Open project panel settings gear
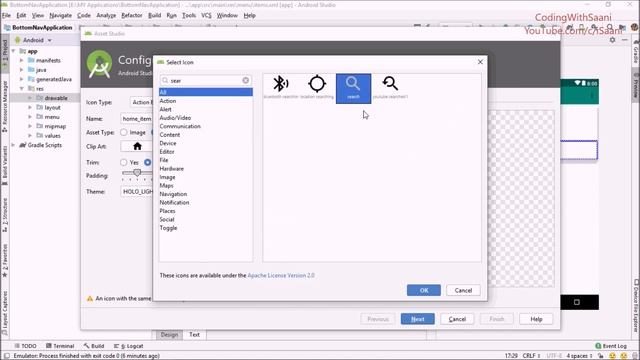The height and width of the screenshot is (360, 640). click(x=612, y=40)
